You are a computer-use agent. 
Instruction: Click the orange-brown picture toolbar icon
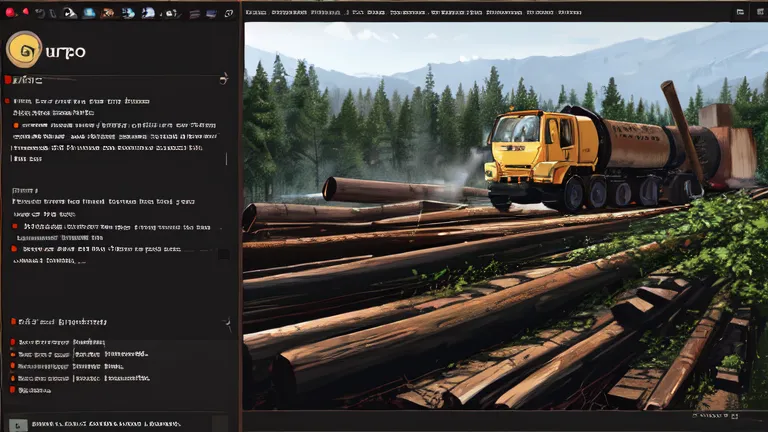108,13
